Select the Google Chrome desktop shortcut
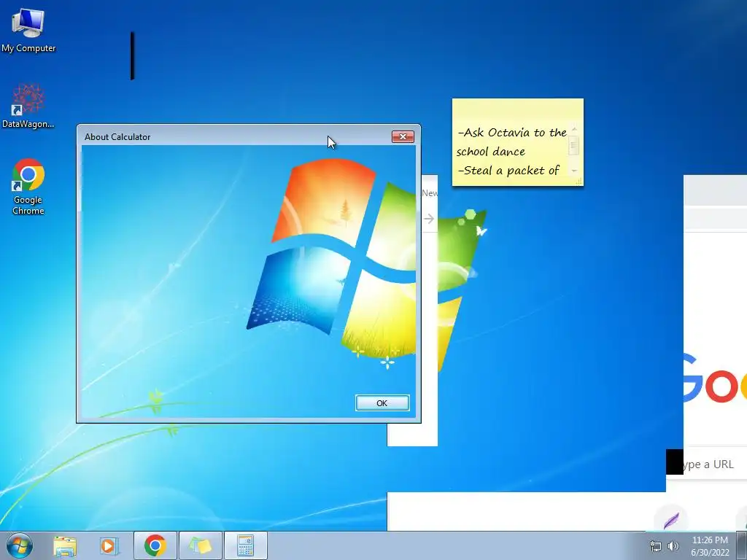Image resolution: width=747 pixels, height=560 pixels. 28,187
